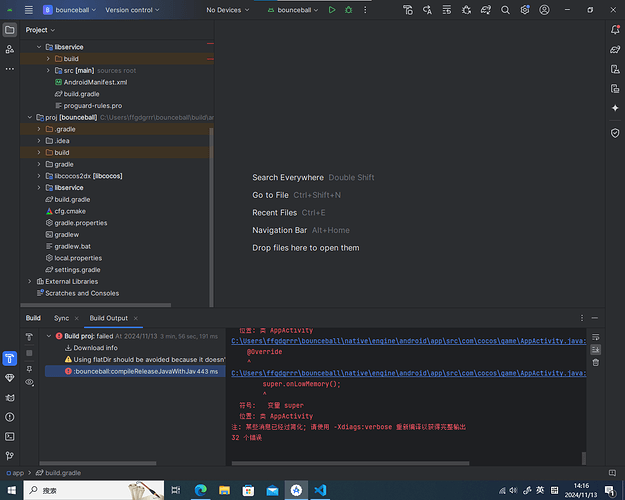Expand the External Libraries node
Viewport: 625px width, 500px height.
[x=29, y=281]
